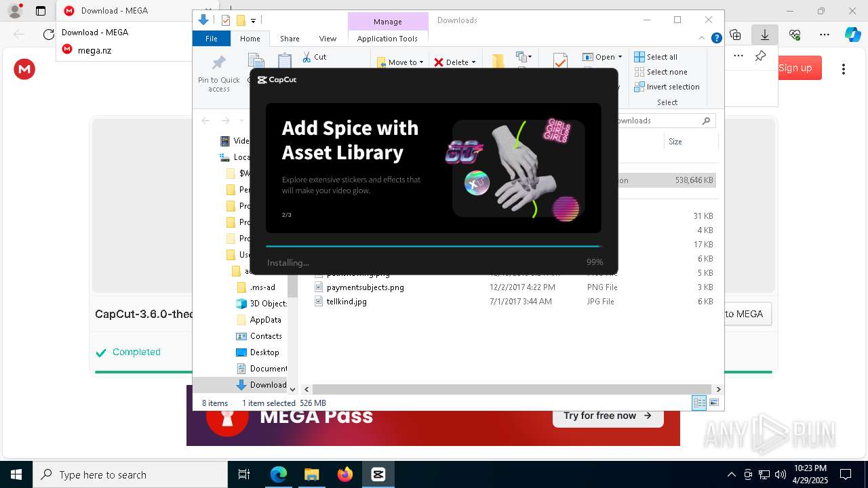Viewport: 868px width, 488px height.
Task: Click the CapCut installation progress bar
Action: pyautogui.click(x=433, y=246)
